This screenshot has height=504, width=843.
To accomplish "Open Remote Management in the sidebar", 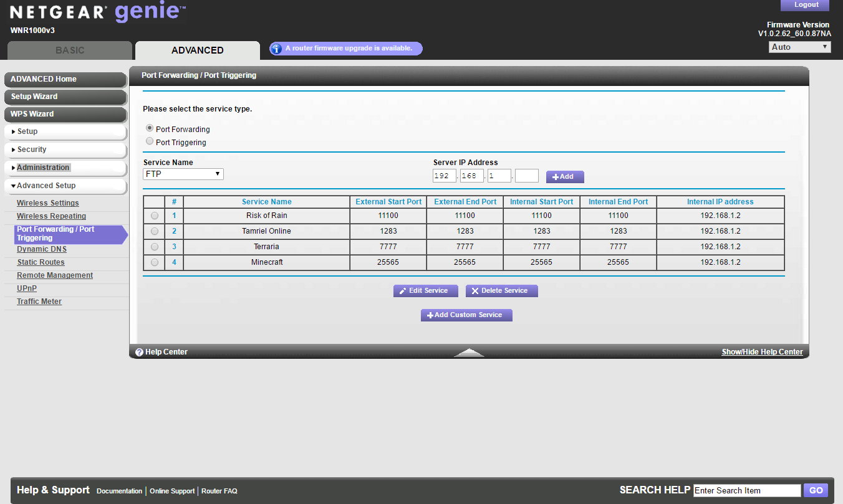I will click(x=55, y=275).
